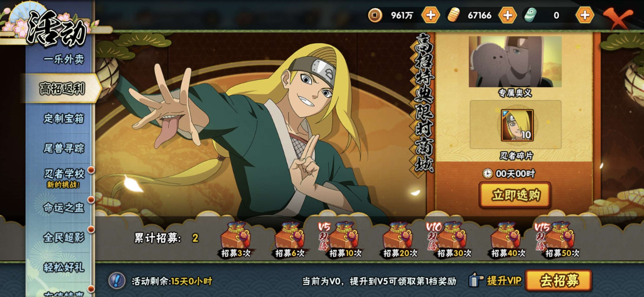The image size is (644, 297).
Task: Add gold ingots using the plus icon
Action: (x=507, y=15)
